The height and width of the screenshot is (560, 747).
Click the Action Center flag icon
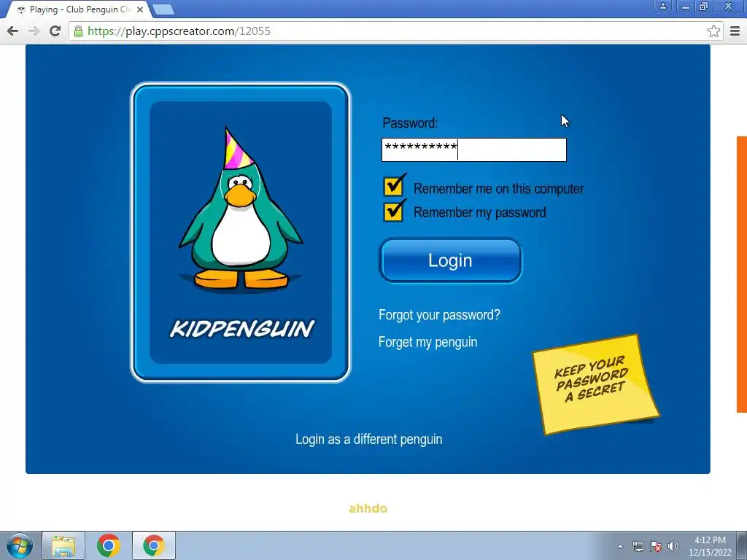pyautogui.click(x=656, y=546)
